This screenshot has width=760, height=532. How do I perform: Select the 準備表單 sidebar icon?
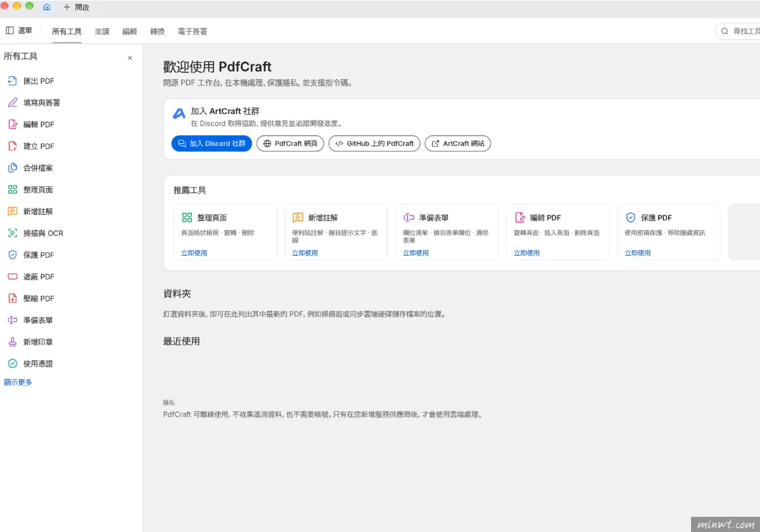pyautogui.click(x=12, y=320)
